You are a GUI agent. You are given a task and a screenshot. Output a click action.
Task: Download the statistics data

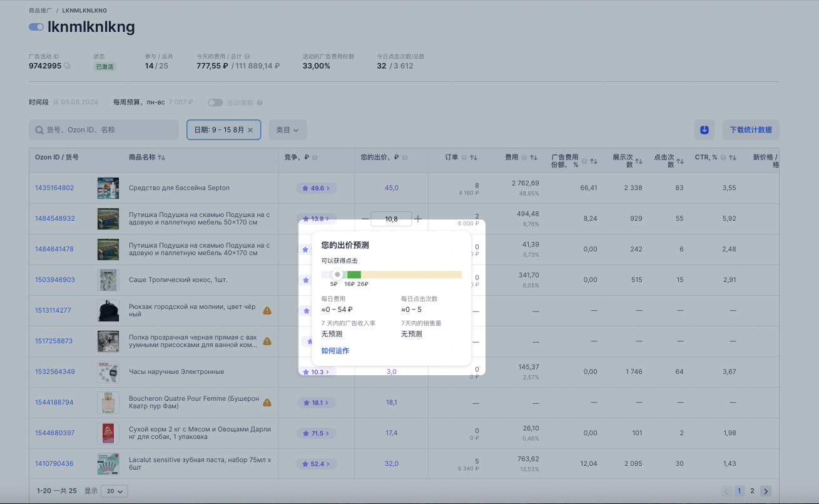[x=751, y=130]
